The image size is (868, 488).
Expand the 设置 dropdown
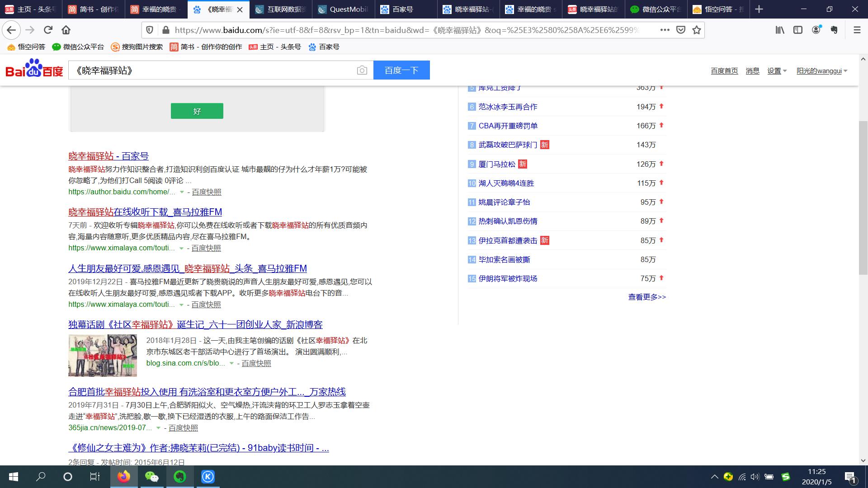777,71
